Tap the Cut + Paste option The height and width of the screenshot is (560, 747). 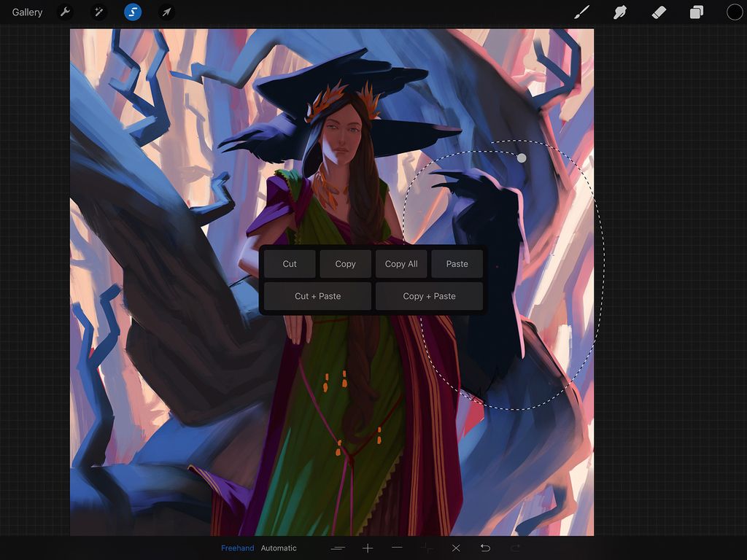(x=317, y=296)
